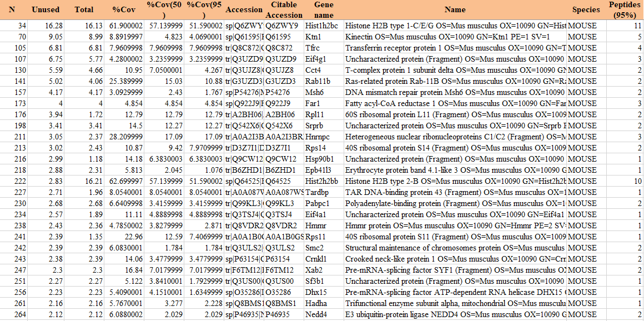Click the Nedd4 gene name cell
Image resolution: width=644 pixels, height=321 pixels.
[x=316, y=314]
